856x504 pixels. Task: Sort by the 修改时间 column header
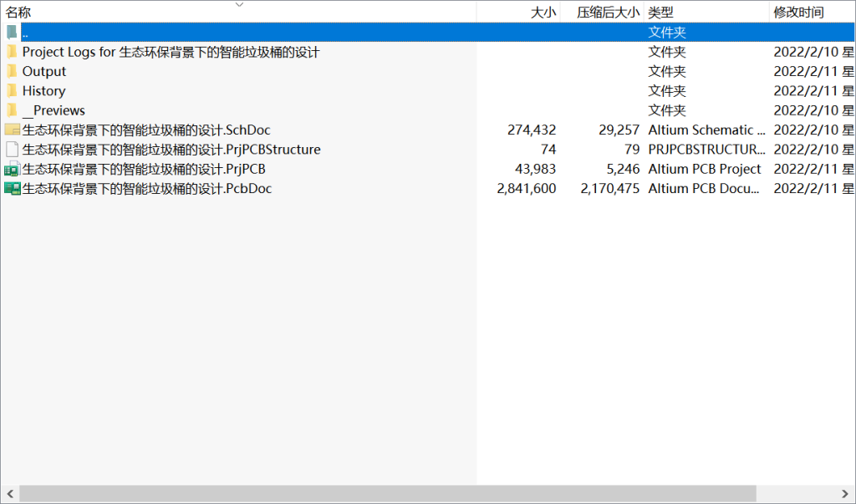(x=794, y=12)
